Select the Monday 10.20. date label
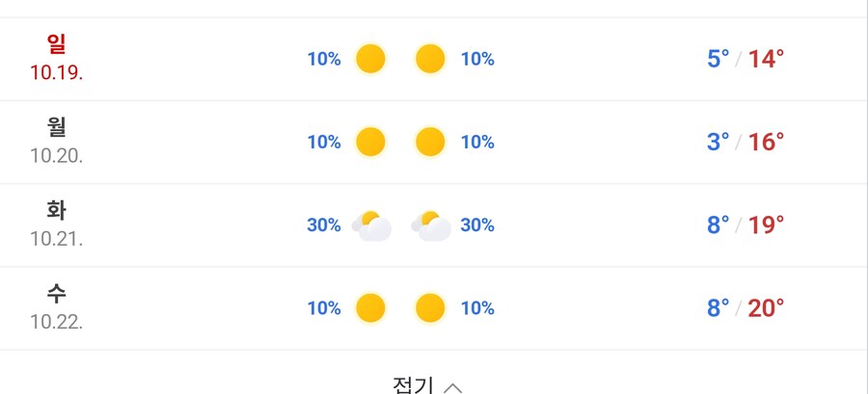Image resolution: width=868 pixels, height=394 pixels. click(56, 155)
